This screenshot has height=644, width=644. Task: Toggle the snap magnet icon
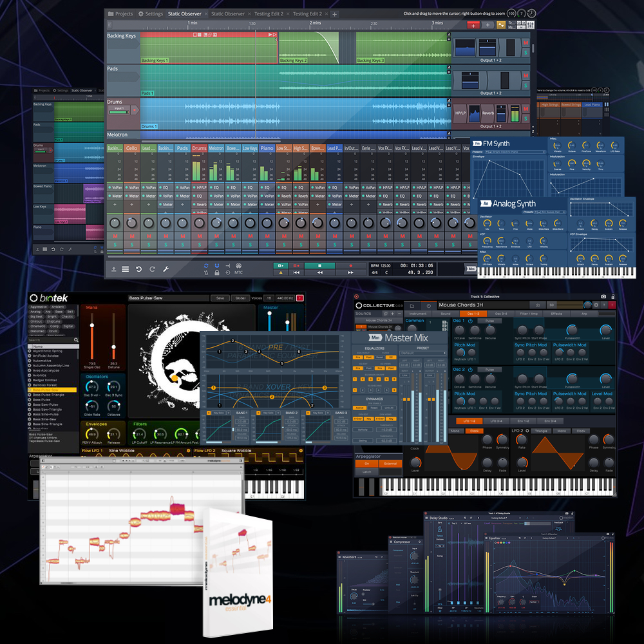coord(217,266)
